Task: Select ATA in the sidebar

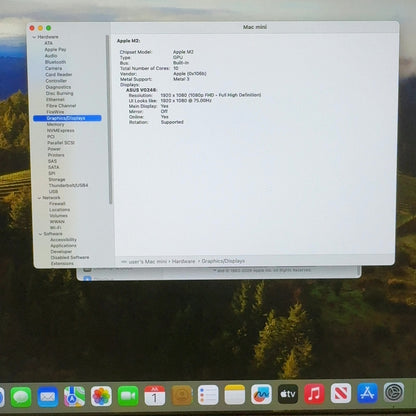Action: coord(48,43)
